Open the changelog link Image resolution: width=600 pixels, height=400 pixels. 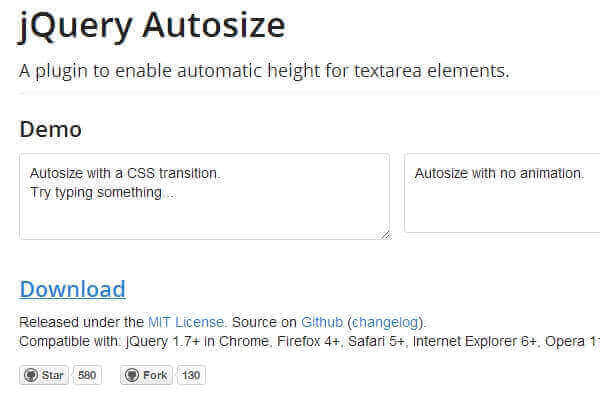click(x=385, y=322)
